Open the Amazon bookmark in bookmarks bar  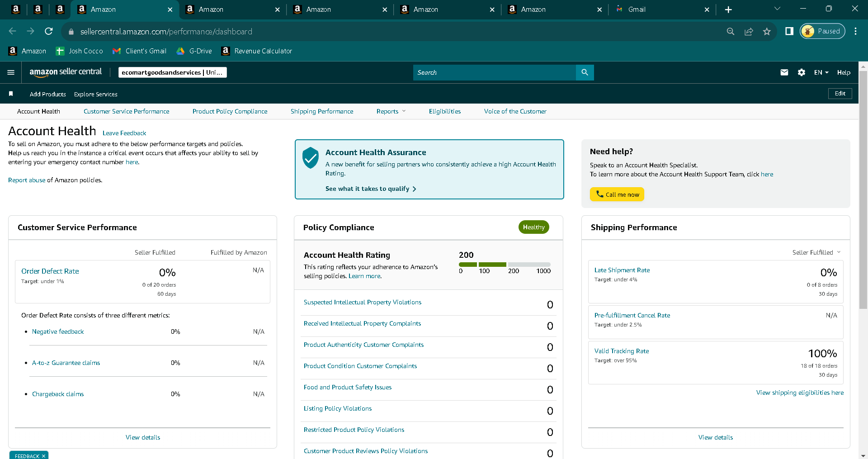point(28,51)
